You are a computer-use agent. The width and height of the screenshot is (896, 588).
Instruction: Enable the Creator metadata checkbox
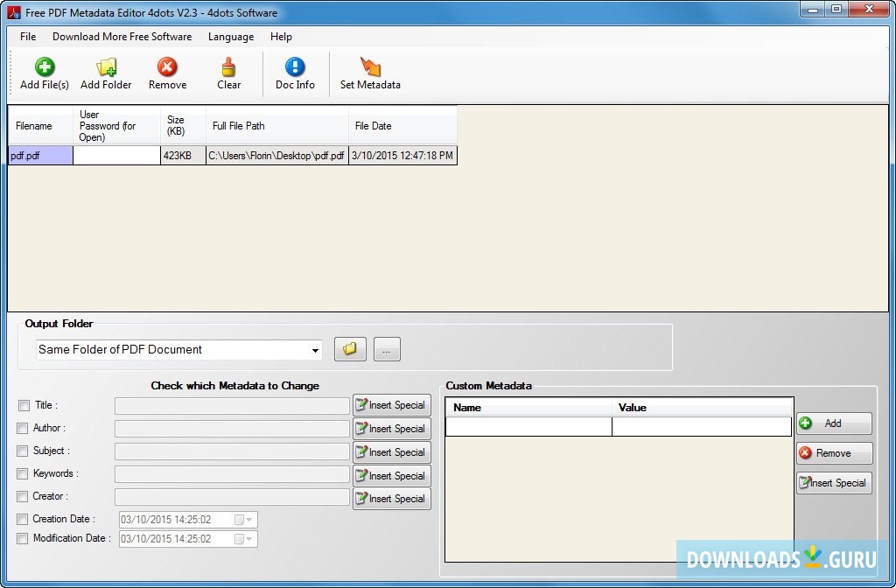pyautogui.click(x=22, y=497)
